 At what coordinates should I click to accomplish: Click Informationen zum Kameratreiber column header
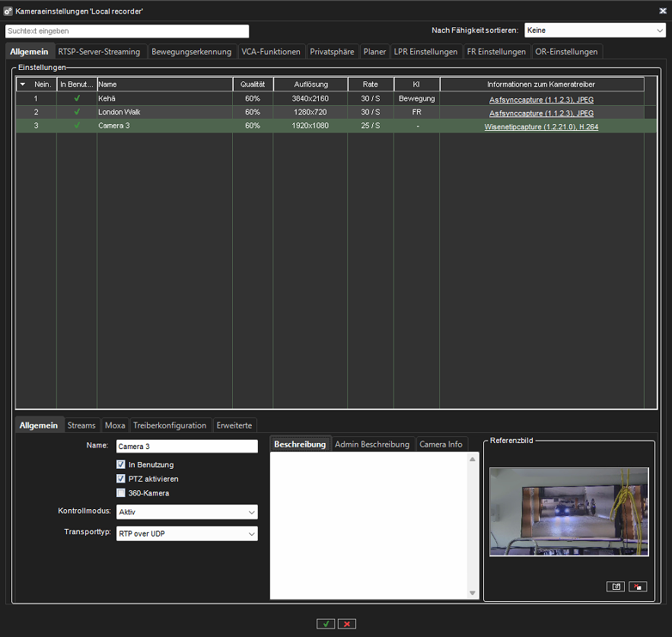[x=542, y=84]
